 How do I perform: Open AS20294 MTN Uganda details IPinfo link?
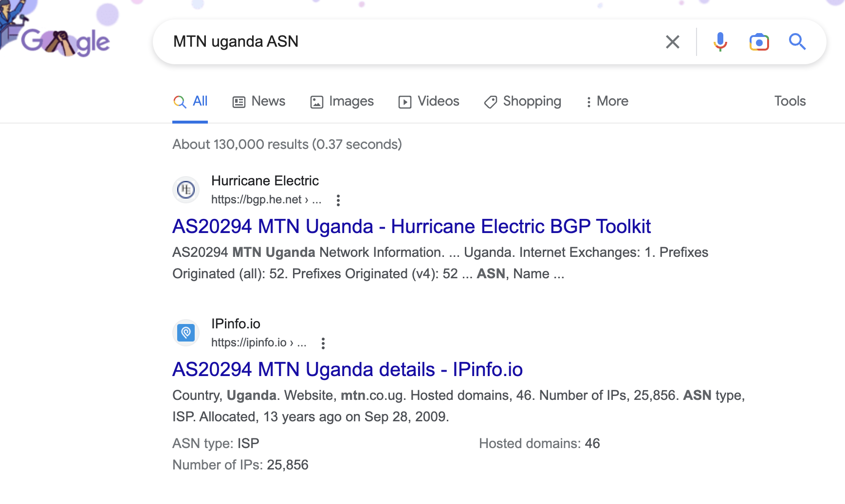(348, 370)
